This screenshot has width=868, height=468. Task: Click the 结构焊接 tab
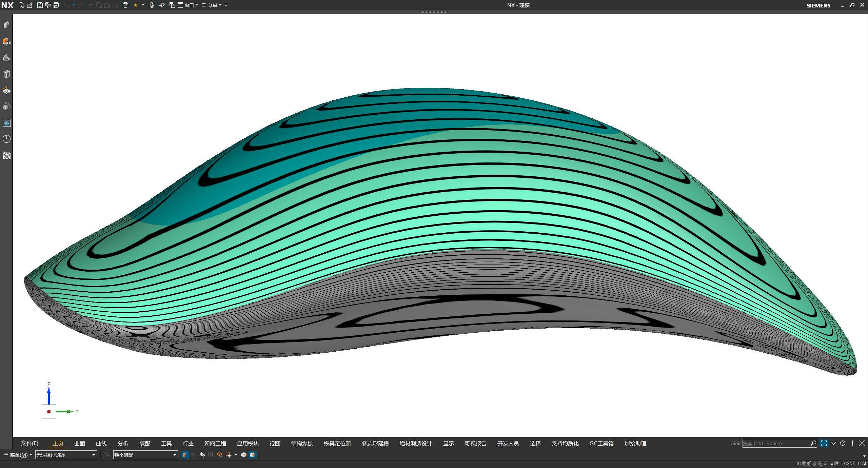302,443
